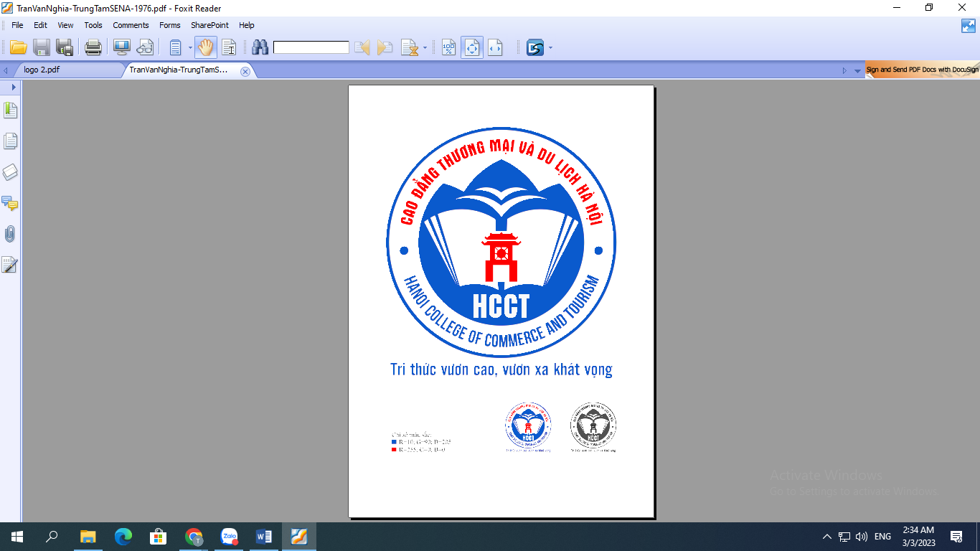Click the Find Next arrow icon

385,48
